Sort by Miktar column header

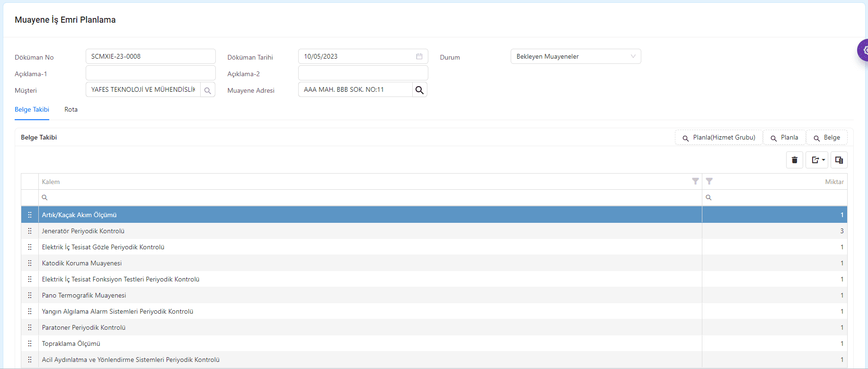point(834,182)
